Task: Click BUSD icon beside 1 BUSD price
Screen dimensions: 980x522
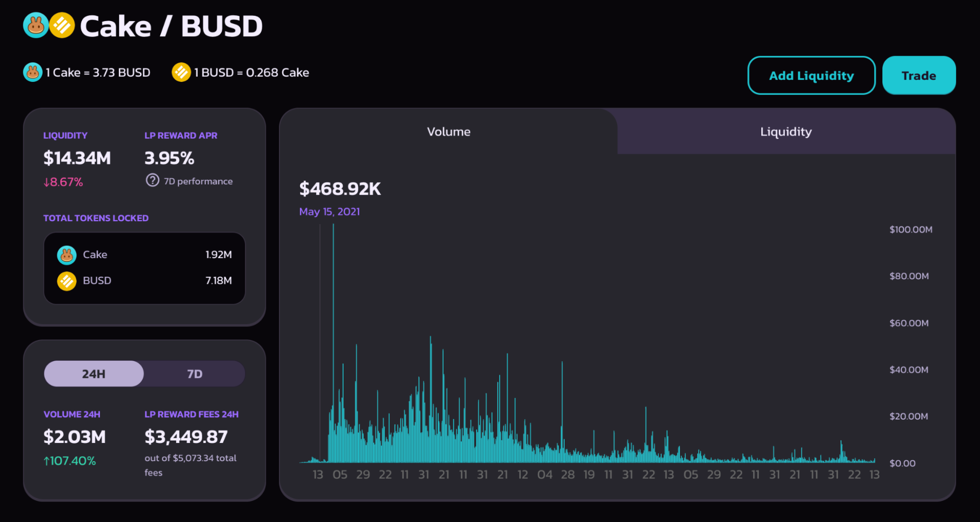Action: tap(181, 73)
